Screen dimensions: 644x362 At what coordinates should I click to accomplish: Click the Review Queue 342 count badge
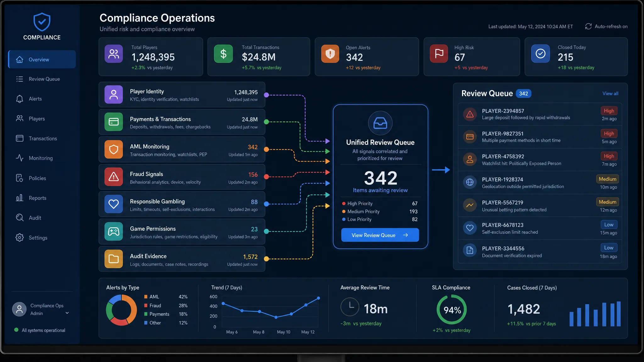[x=523, y=94]
